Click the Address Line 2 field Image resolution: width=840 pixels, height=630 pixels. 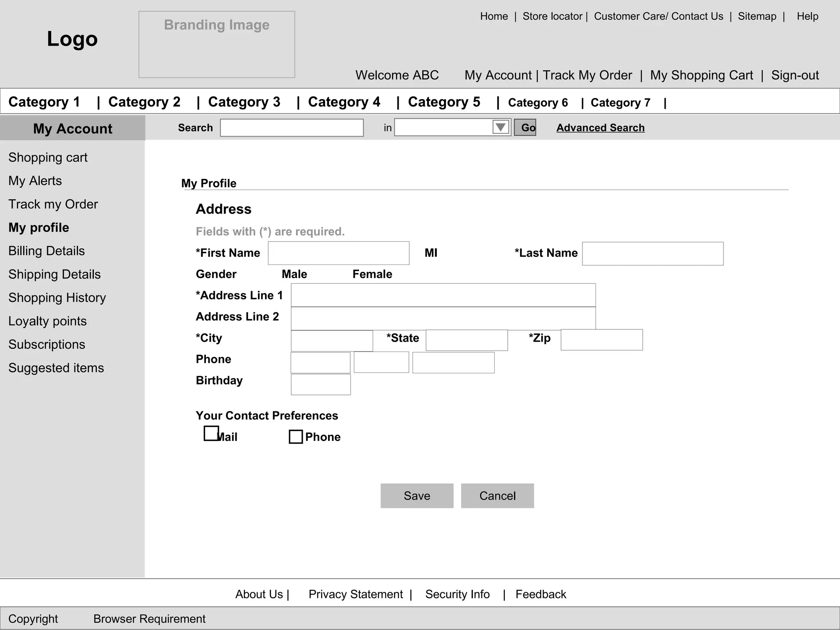(443, 318)
